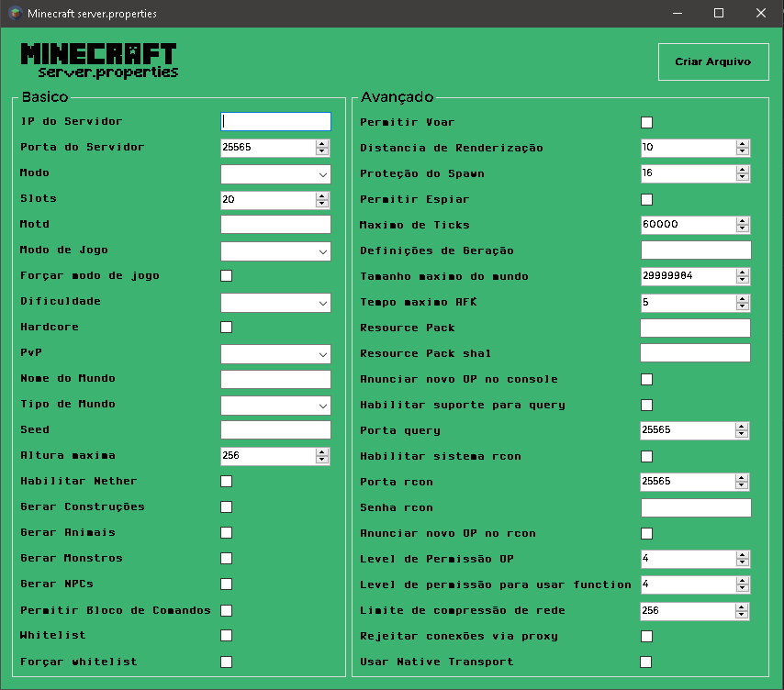Enable Habilitar sistema rcon
Screen dimensions: 784x690
646,455
